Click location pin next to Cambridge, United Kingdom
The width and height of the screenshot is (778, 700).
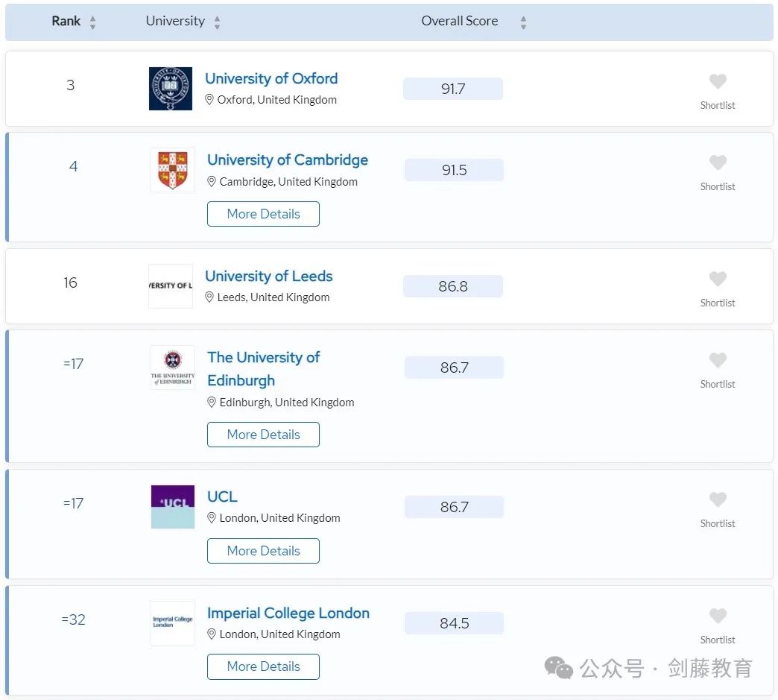(x=212, y=182)
